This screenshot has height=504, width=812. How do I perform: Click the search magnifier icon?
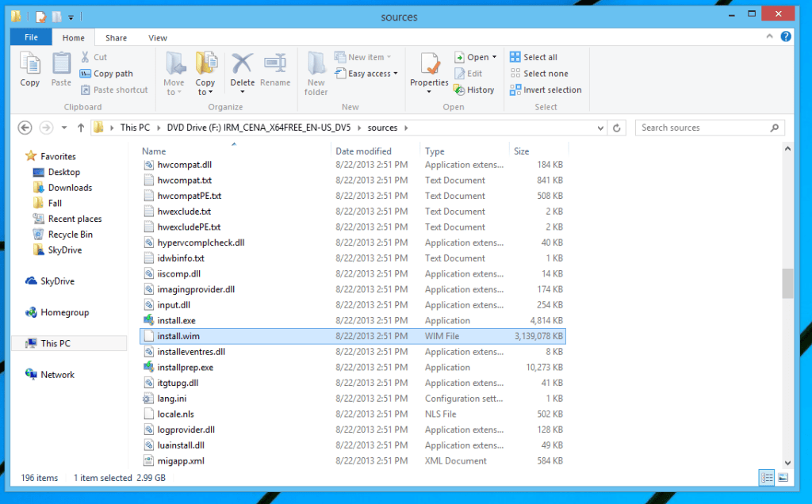click(x=775, y=128)
